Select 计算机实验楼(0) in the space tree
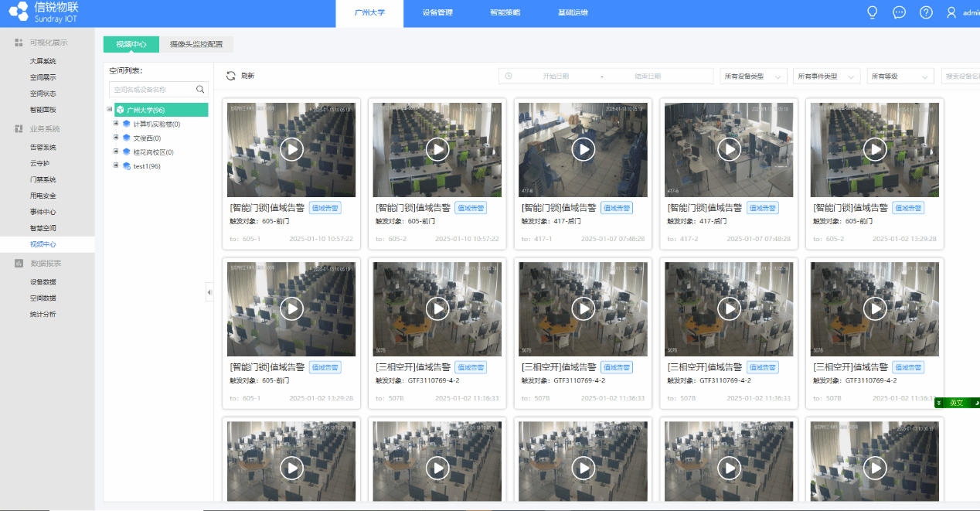 157,124
